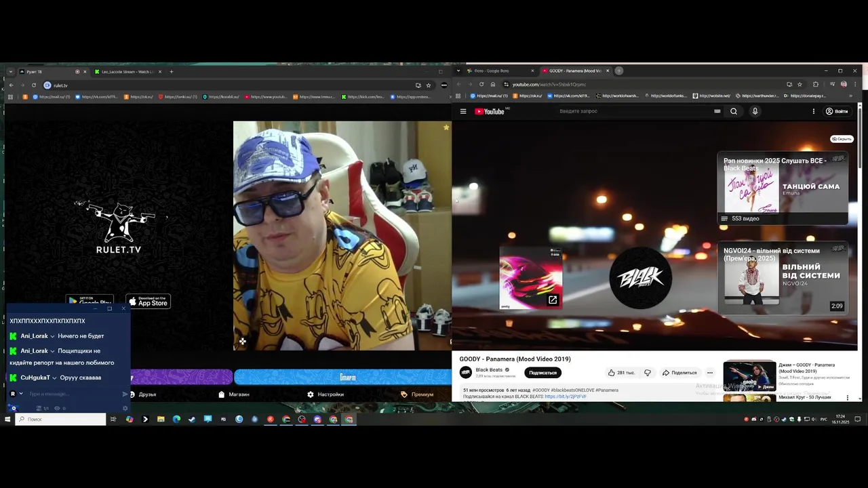Open the Вільний від системи video card
This screenshot has width=868, height=488.
[783, 278]
